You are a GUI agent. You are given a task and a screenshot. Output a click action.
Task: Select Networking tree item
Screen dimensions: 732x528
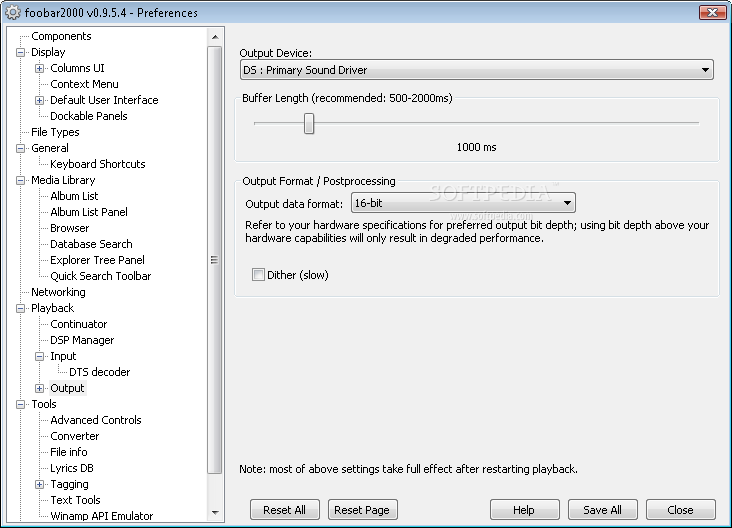click(x=58, y=292)
